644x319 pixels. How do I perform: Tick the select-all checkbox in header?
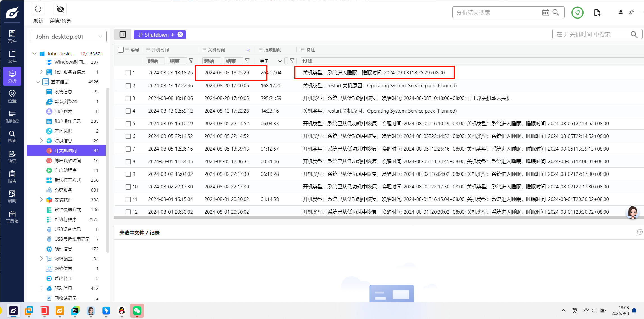pos(121,50)
